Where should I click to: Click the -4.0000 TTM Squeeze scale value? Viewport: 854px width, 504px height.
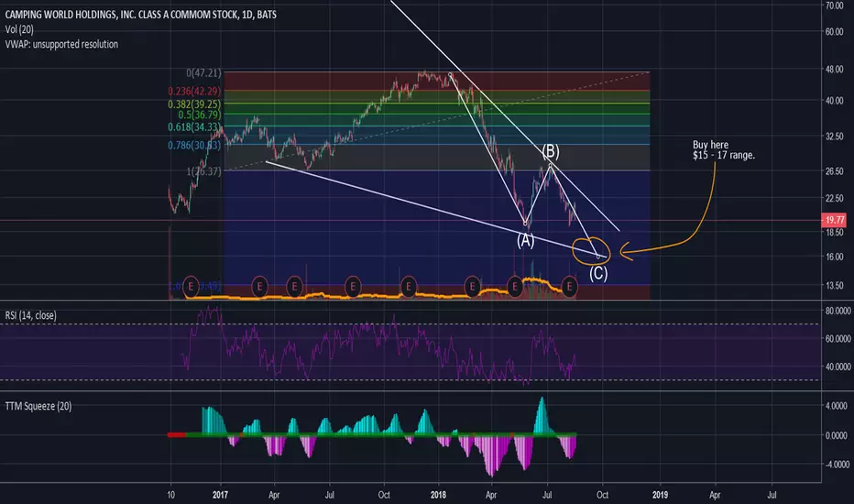click(x=837, y=465)
